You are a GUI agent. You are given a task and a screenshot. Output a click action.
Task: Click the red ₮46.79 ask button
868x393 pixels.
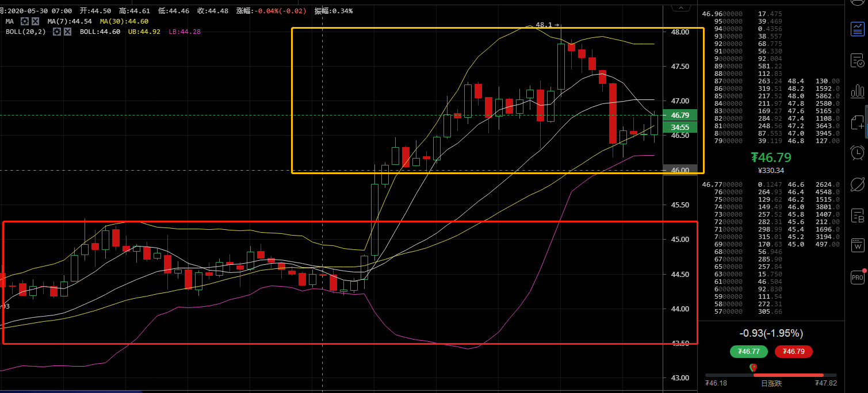click(x=793, y=351)
